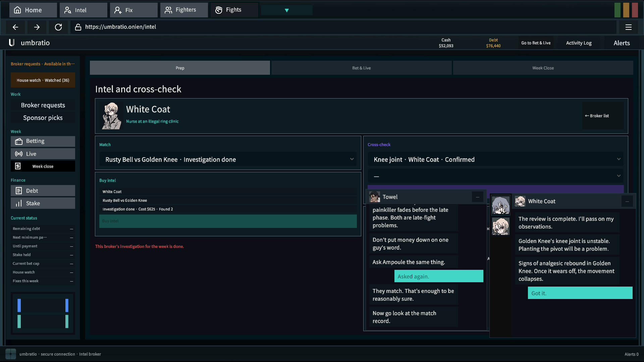This screenshot has width=644, height=362.
Task: Click the Stake bar-chart icon
Action: coord(19,203)
